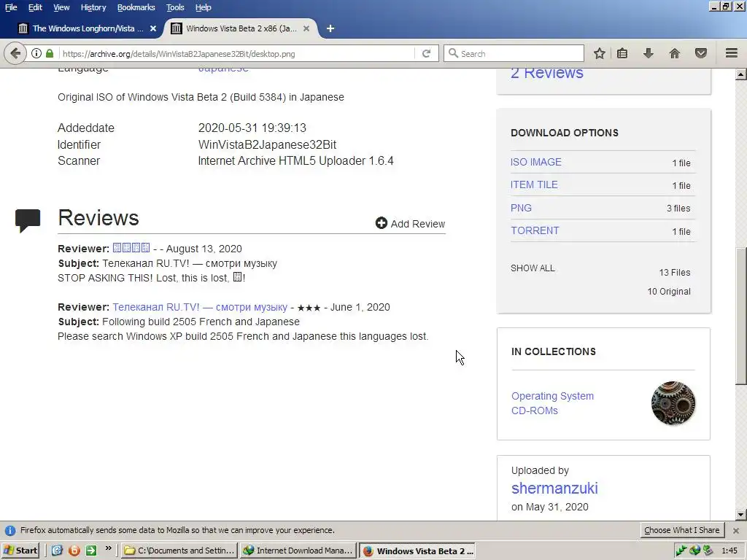
Task: Click Windows Vista Beta 2 taskbar button
Action: coord(417,551)
